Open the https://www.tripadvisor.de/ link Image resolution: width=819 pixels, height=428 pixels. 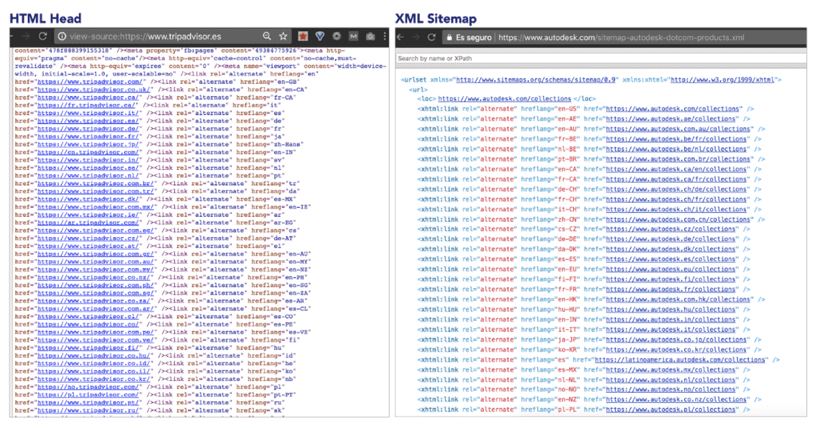(x=89, y=129)
